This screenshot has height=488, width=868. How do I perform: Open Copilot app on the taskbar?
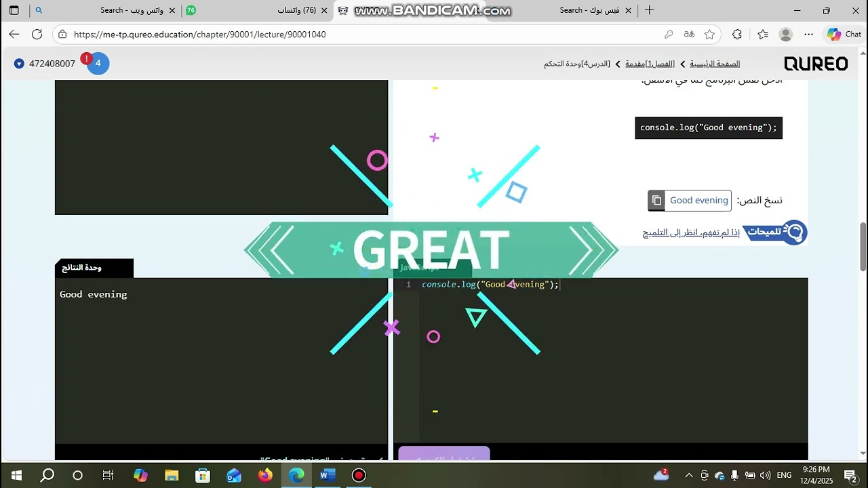pyautogui.click(x=140, y=475)
